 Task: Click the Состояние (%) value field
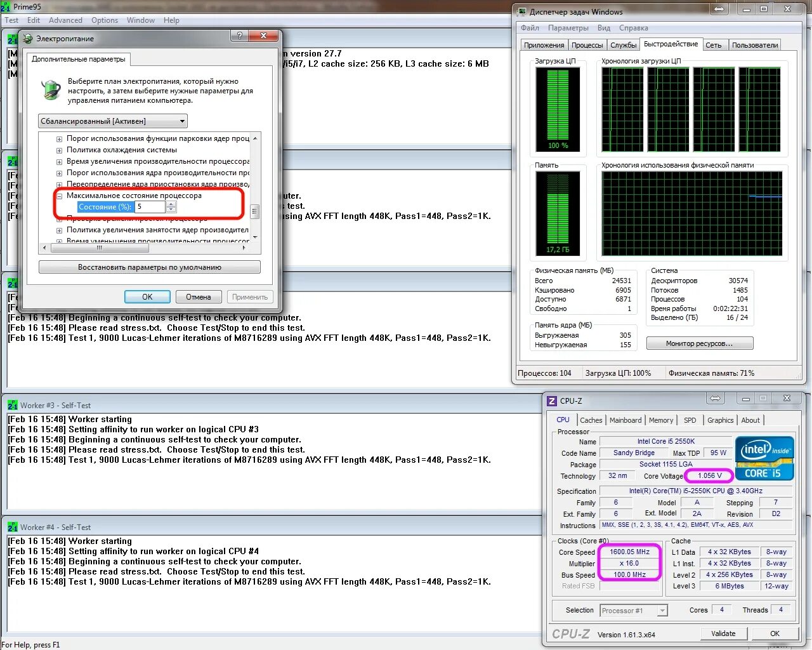[150, 207]
